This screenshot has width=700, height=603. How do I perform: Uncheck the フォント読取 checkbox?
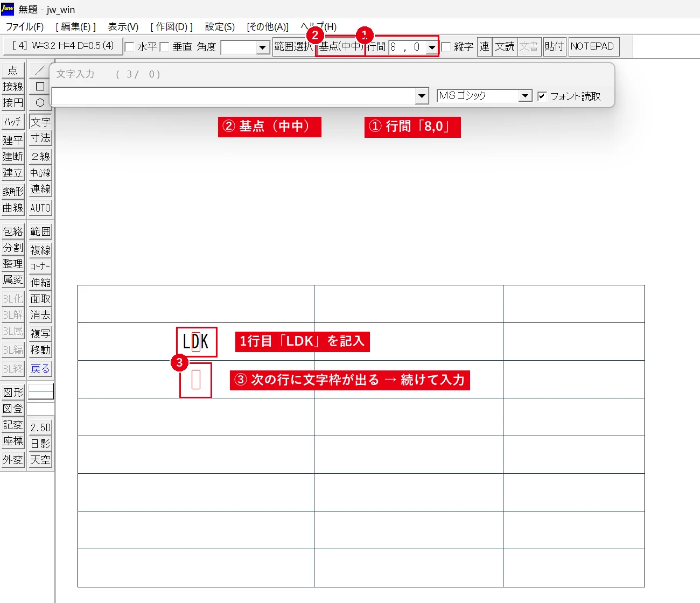pos(542,96)
